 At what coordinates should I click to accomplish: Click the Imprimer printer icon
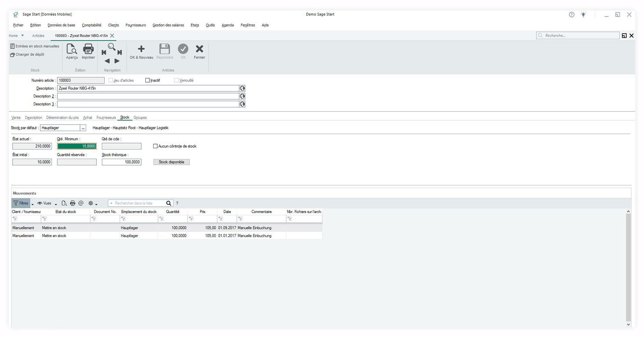pyautogui.click(x=88, y=49)
